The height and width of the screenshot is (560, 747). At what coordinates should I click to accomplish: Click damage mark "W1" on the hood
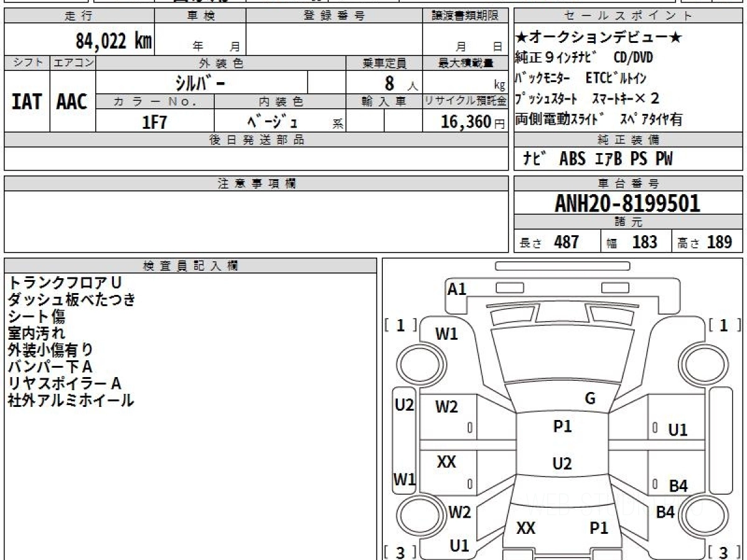(446, 334)
